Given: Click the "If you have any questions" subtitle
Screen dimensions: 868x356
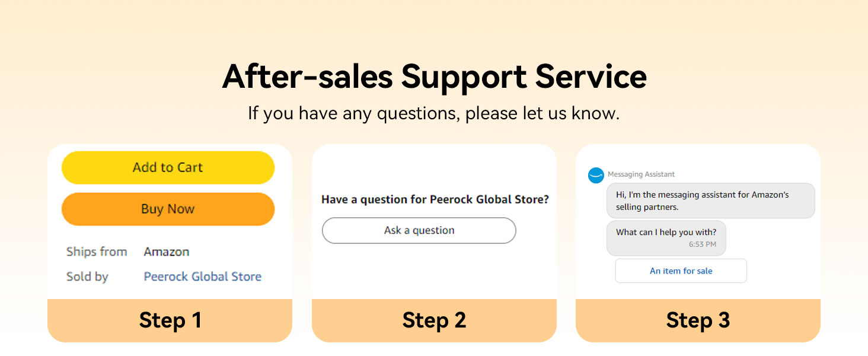Looking at the screenshot, I should [434, 113].
